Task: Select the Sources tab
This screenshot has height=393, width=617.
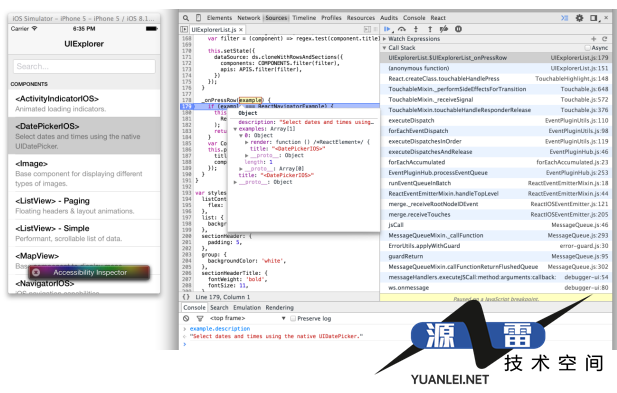Action: point(276,18)
